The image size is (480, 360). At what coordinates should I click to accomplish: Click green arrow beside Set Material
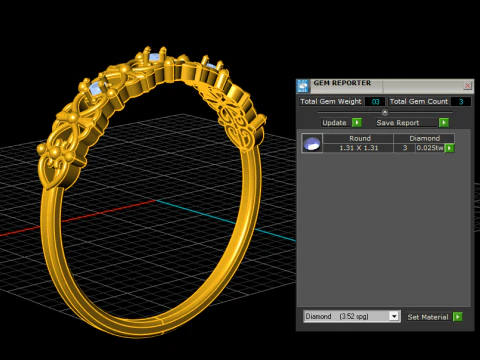tap(458, 317)
